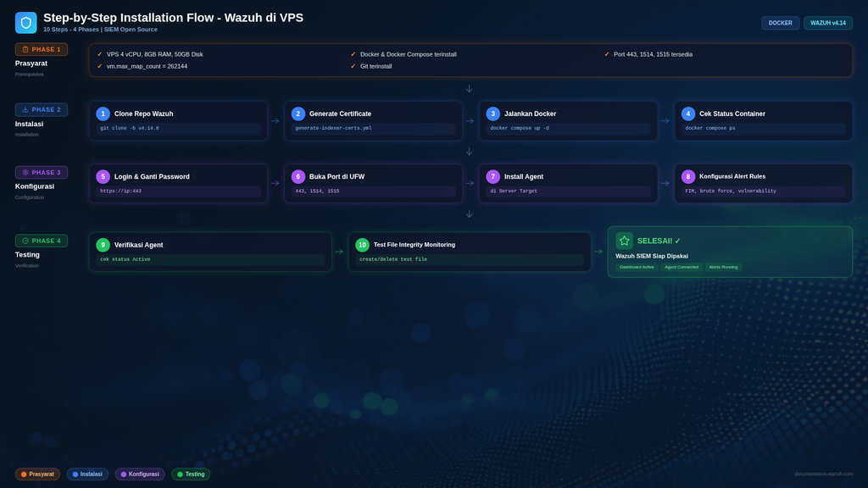Click the Jalankan Docker title
868x488 pixels.
[530, 114]
